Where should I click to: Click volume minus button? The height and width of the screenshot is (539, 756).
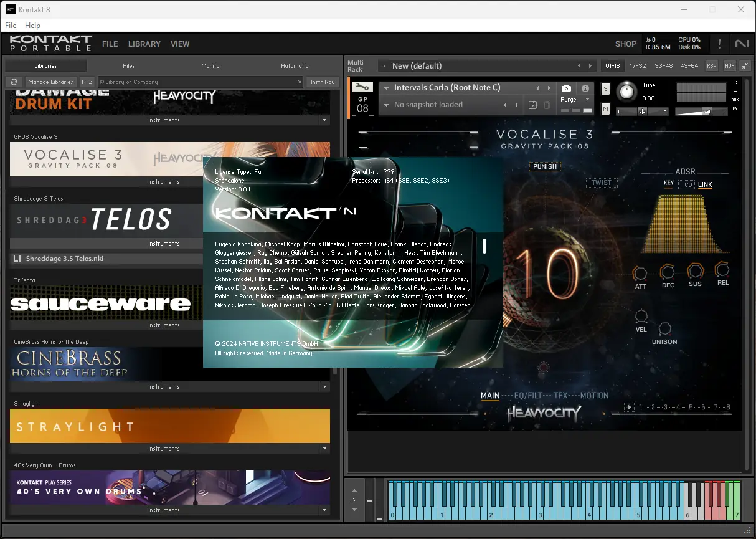click(680, 112)
